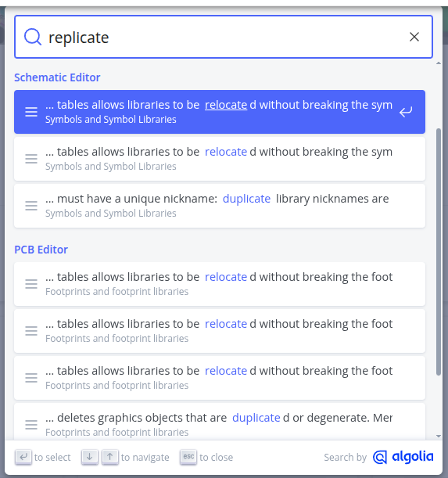Click the enter key icon in footer
Viewport: 448px width, 478px height.
click(x=23, y=457)
